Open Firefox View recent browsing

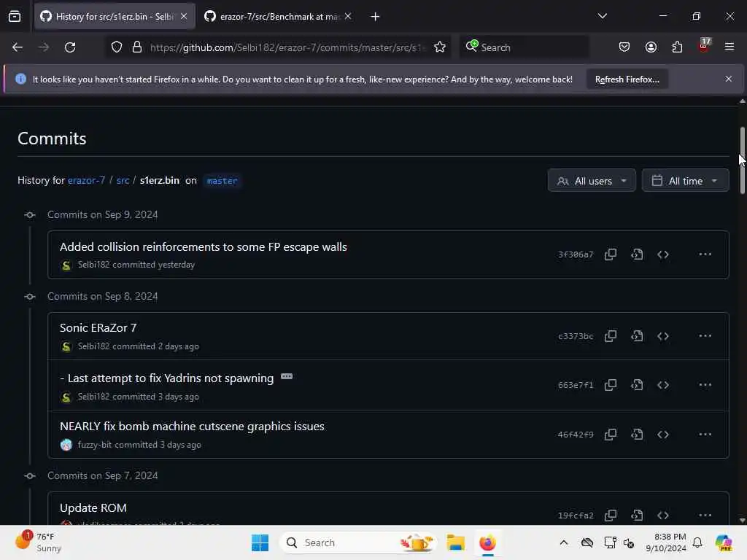pos(15,17)
